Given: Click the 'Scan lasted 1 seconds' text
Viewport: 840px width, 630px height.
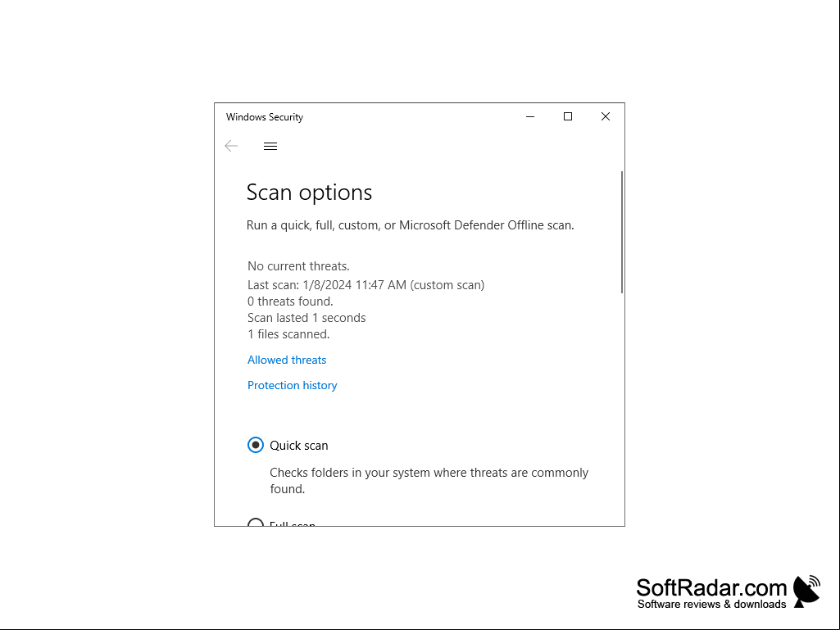Looking at the screenshot, I should click(x=306, y=318).
